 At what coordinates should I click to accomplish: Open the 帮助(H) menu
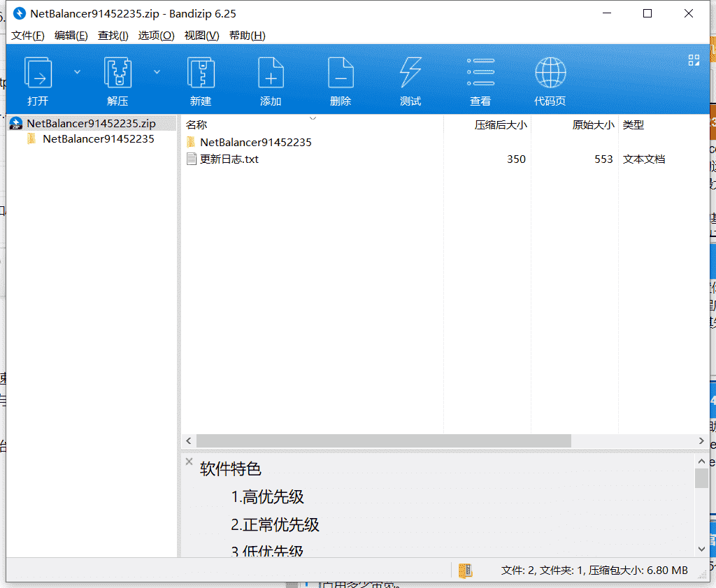pos(247,36)
